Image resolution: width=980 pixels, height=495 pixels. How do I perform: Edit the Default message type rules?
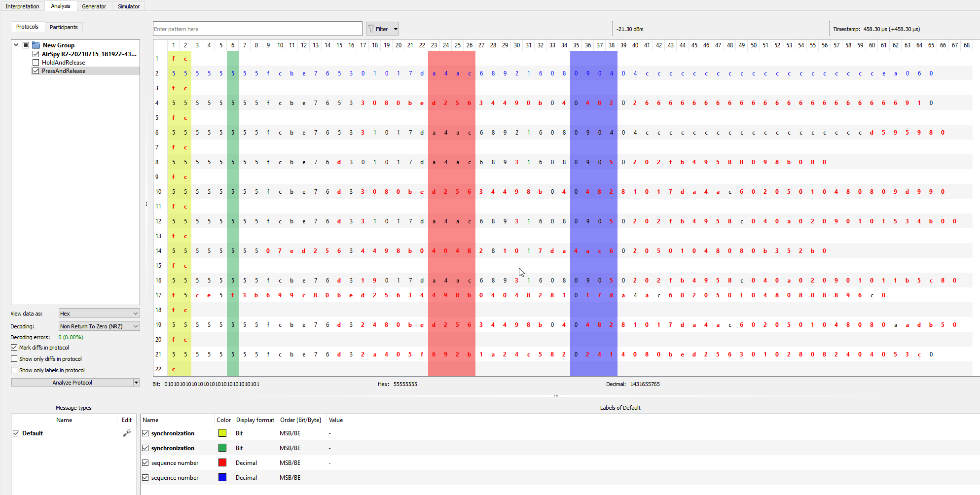[127, 433]
